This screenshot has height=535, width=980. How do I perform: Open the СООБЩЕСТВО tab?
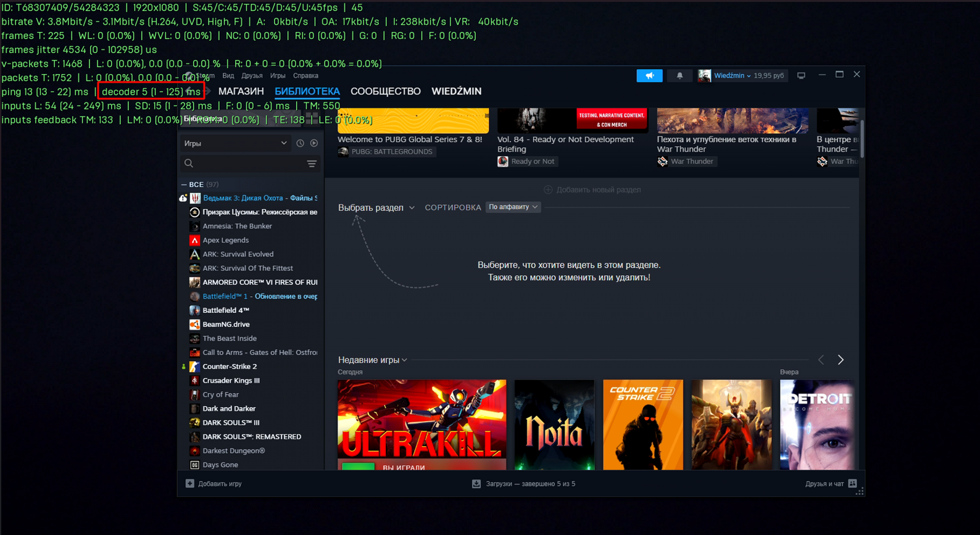click(x=386, y=91)
